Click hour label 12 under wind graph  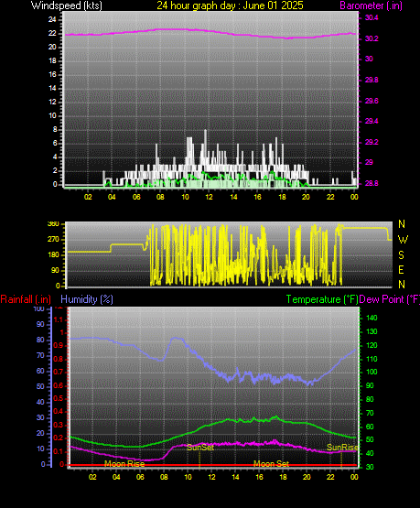(x=210, y=197)
